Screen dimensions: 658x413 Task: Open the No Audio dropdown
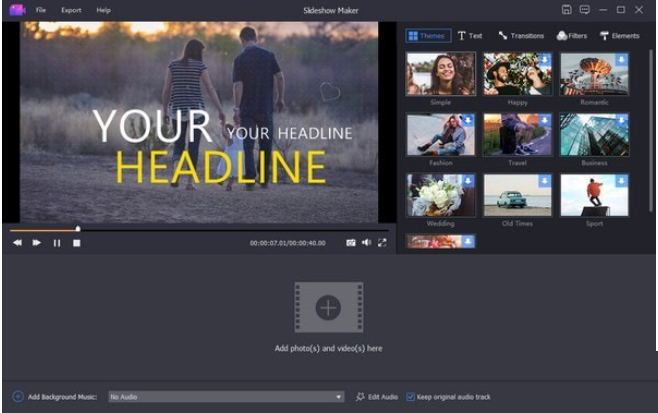click(x=339, y=397)
